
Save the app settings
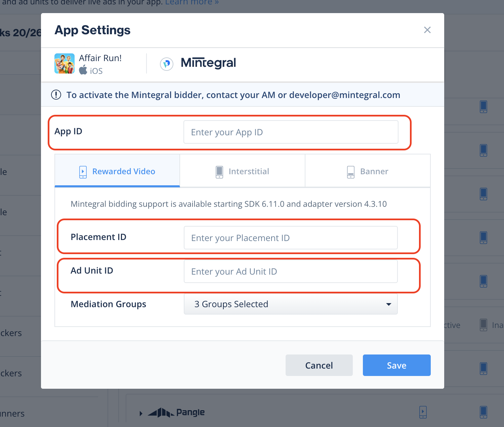pyautogui.click(x=397, y=365)
